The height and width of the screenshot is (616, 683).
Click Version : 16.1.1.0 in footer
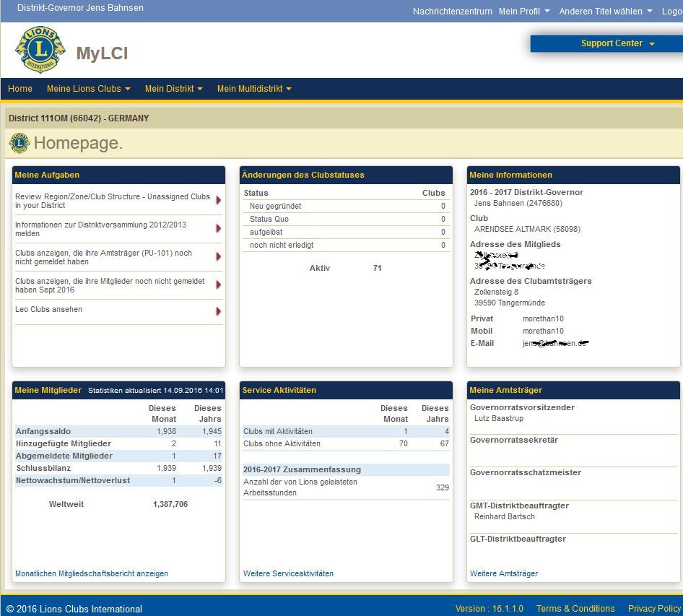[x=490, y=608]
